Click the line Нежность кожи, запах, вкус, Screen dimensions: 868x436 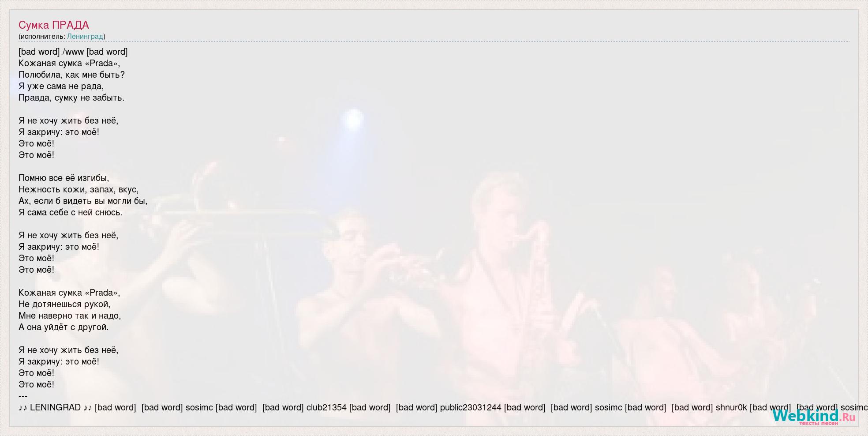(x=79, y=189)
